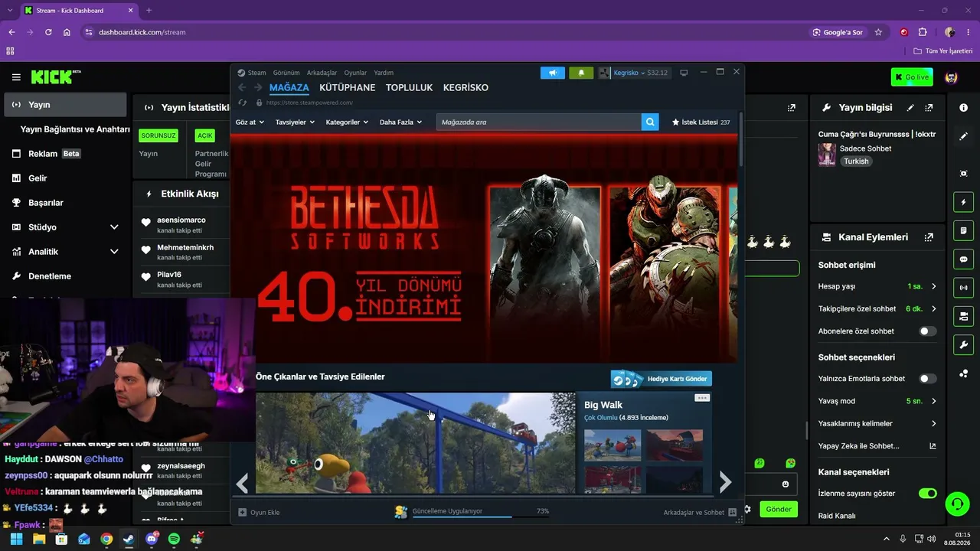This screenshot has height=551, width=980.
Task: Pop out the Yayın bilgisi panel
Action: point(929,108)
